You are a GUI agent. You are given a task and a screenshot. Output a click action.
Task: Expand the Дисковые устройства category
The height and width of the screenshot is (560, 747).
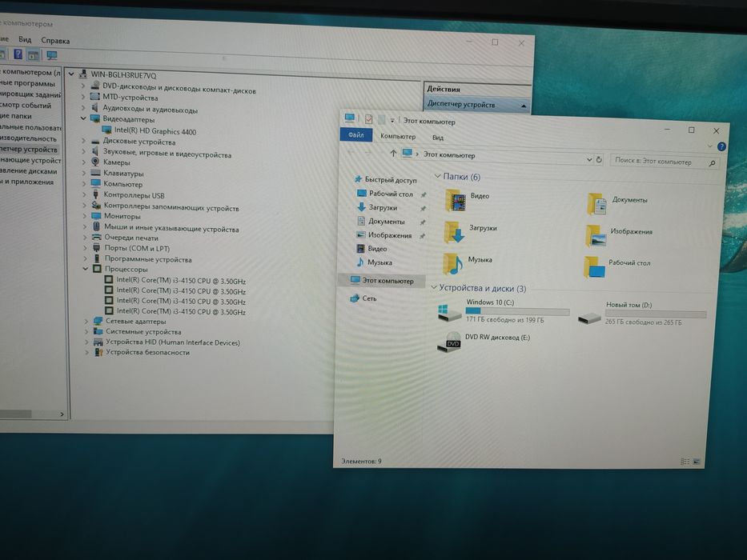click(x=84, y=141)
